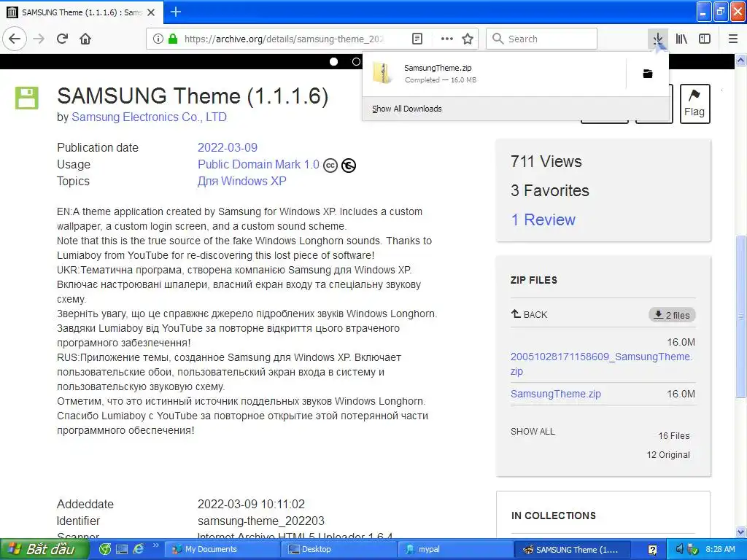Click Show Desktop quick launch icon
This screenshot has height=560, width=747.
pos(122,549)
